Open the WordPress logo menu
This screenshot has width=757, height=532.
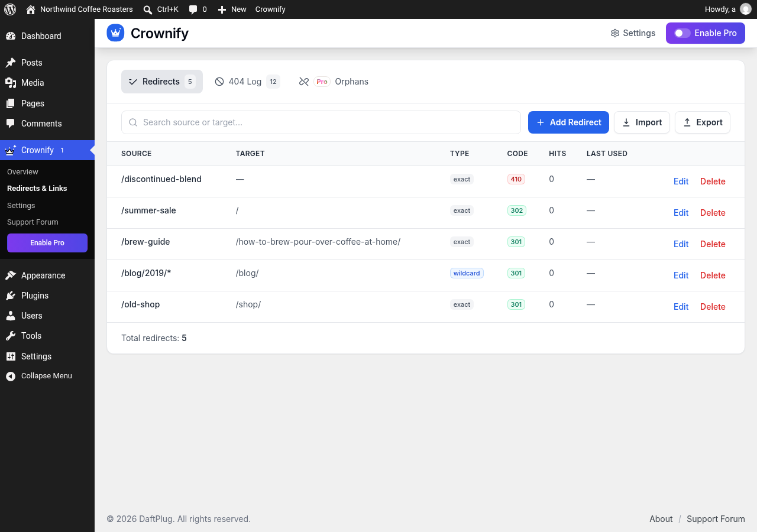pyautogui.click(x=10, y=9)
